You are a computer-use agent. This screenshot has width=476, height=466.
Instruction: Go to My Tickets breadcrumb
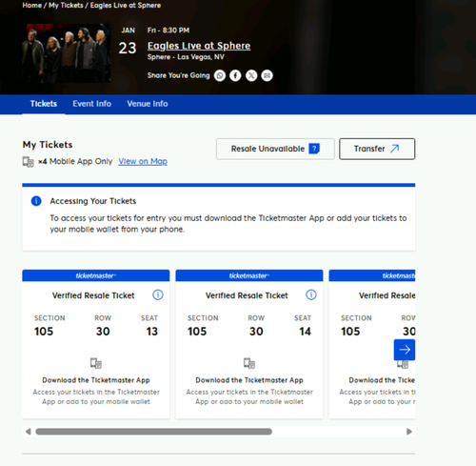66,6
